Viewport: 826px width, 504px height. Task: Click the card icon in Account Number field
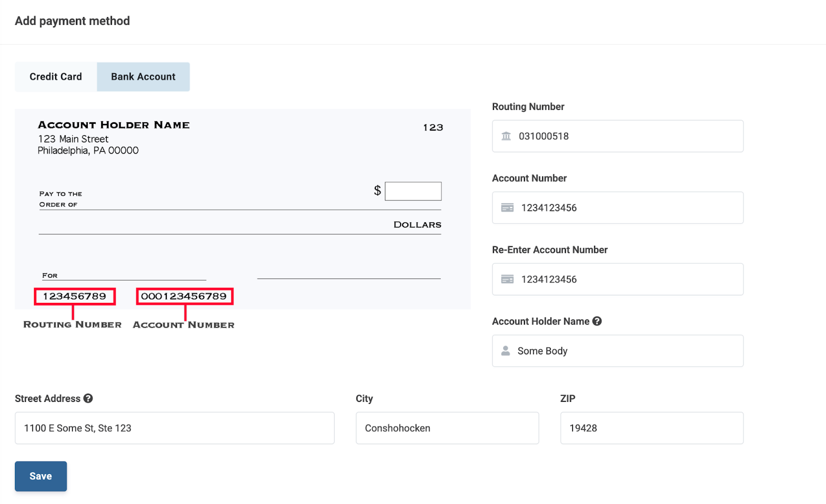[507, 208]
